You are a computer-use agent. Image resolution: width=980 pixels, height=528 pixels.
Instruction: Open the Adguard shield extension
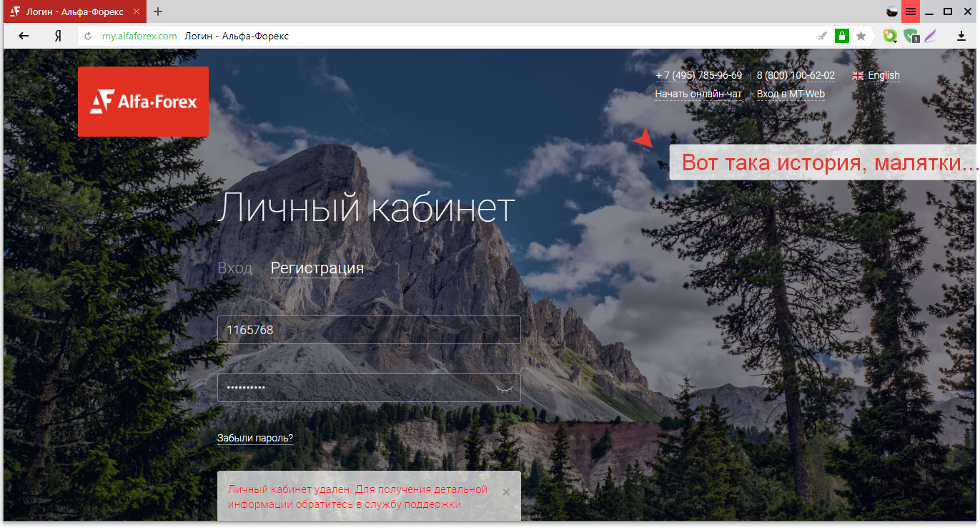[911, 36]
